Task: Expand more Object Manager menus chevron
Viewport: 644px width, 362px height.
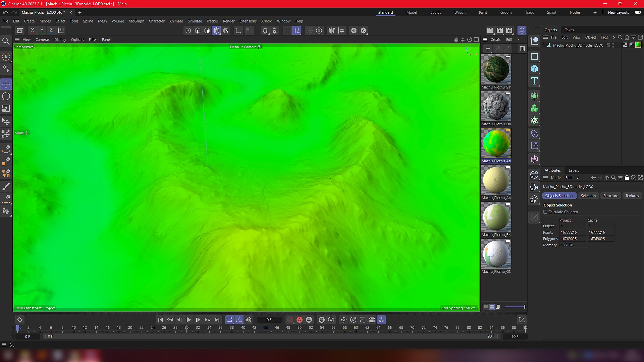Action: (x=614, y=37)
